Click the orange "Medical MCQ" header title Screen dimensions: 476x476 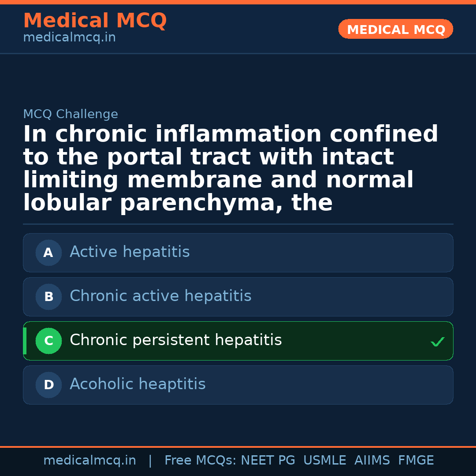click(95, 21)
